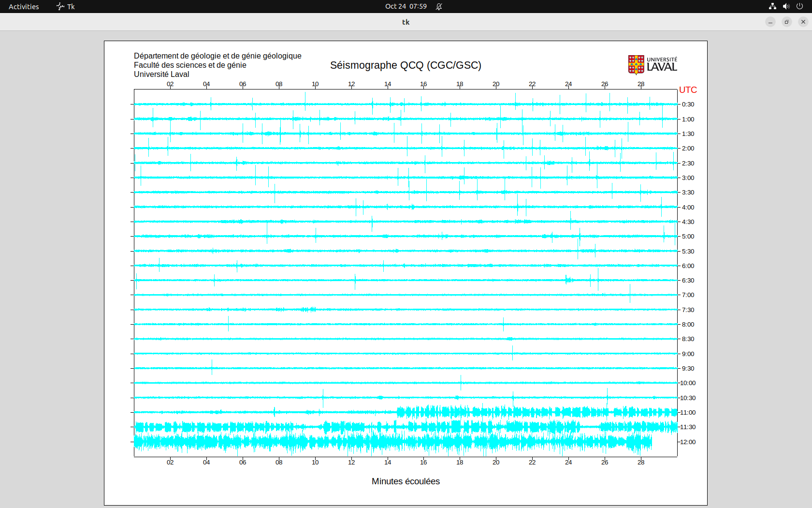Minimize the tk window
Viewport: 812px width, 508px height.
(x=770, y=22)
